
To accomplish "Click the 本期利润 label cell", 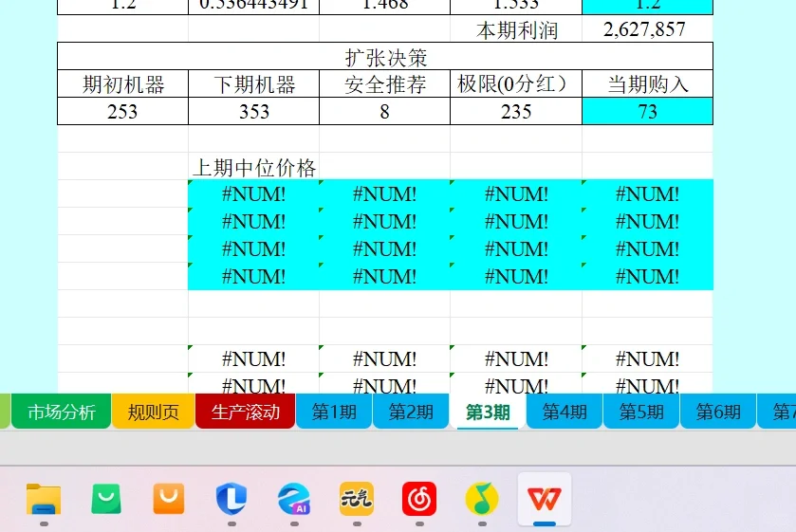I will click(x=516, y=29).
